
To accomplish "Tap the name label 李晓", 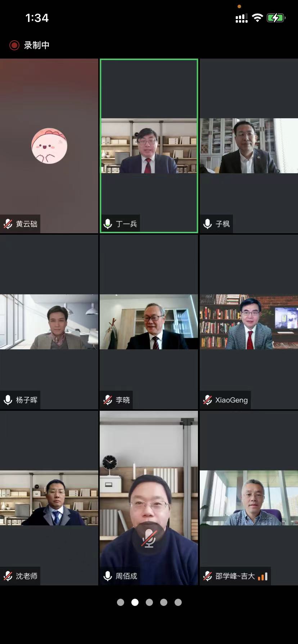I will pos(123,400).
